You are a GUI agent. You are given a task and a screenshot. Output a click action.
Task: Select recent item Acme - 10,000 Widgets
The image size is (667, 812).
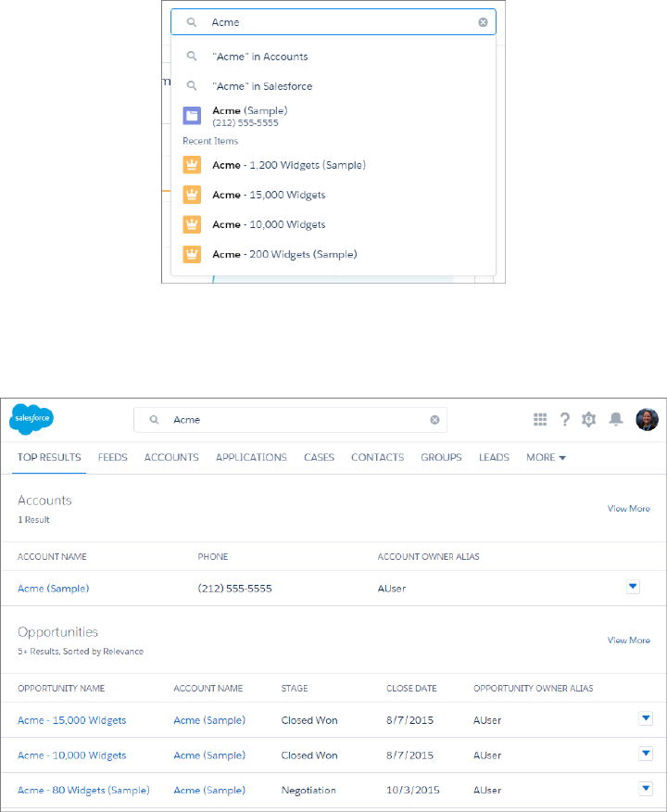tap(333, 224)
